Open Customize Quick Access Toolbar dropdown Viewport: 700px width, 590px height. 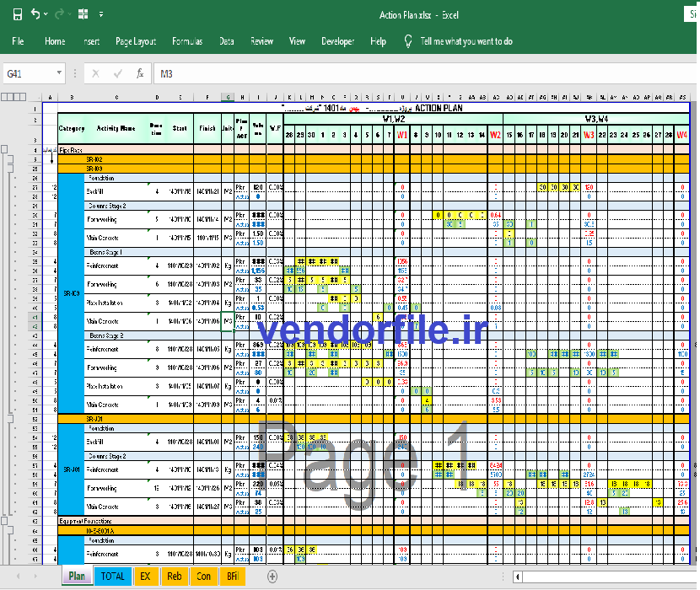point(101,14)
